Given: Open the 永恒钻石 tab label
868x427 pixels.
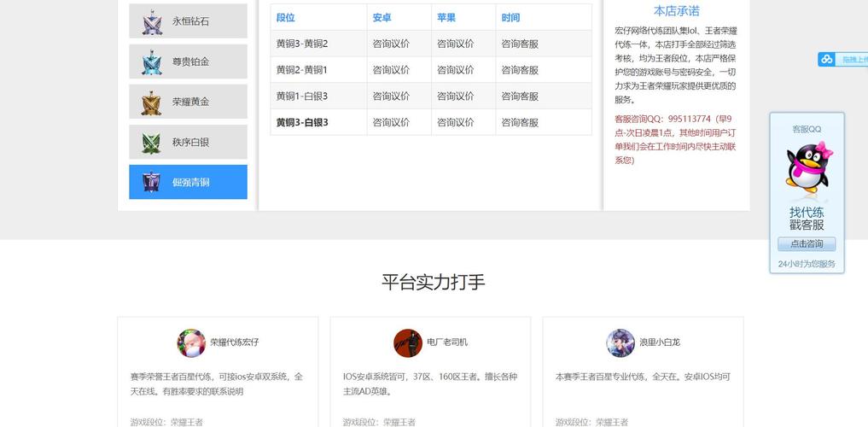Looking at the screenshot, I should (190, 21).
